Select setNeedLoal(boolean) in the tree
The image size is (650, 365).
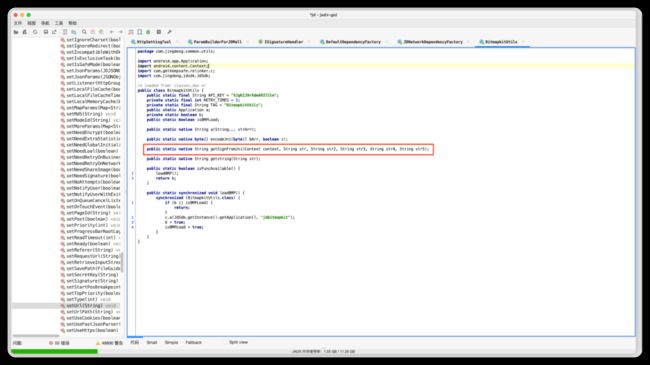pyautogui.click(x=90, y=151)
